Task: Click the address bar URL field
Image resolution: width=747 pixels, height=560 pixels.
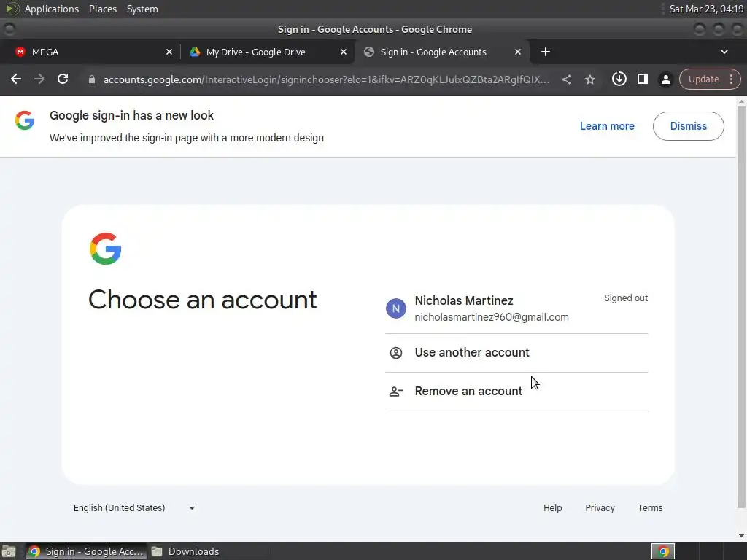Action: pos(326,79)
